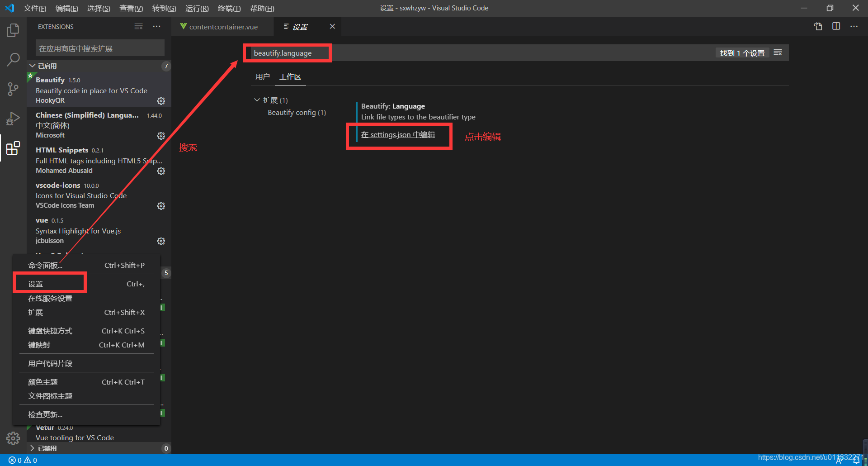
Task: Select the Extensions view icon
Action: click(x=13, y=148)
